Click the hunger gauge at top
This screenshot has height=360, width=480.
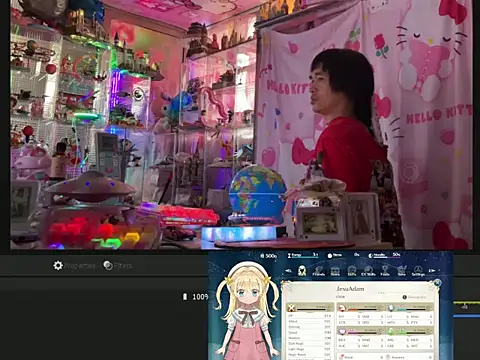coord(303,255)
